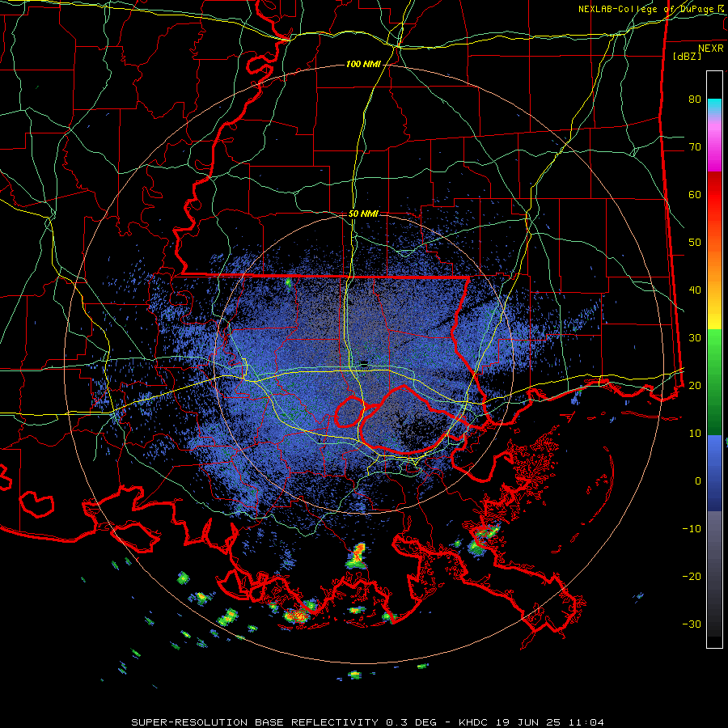Image resolution: width=728 pixels, height=728 pixels.
Task: Click the -10 value on the dBZ scale
Action: coord(692,528)
